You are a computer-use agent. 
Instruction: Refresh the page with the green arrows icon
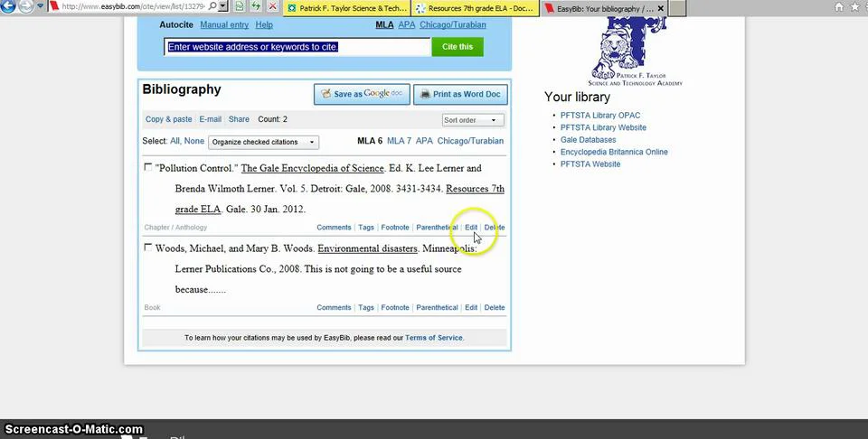click(255, 6)
